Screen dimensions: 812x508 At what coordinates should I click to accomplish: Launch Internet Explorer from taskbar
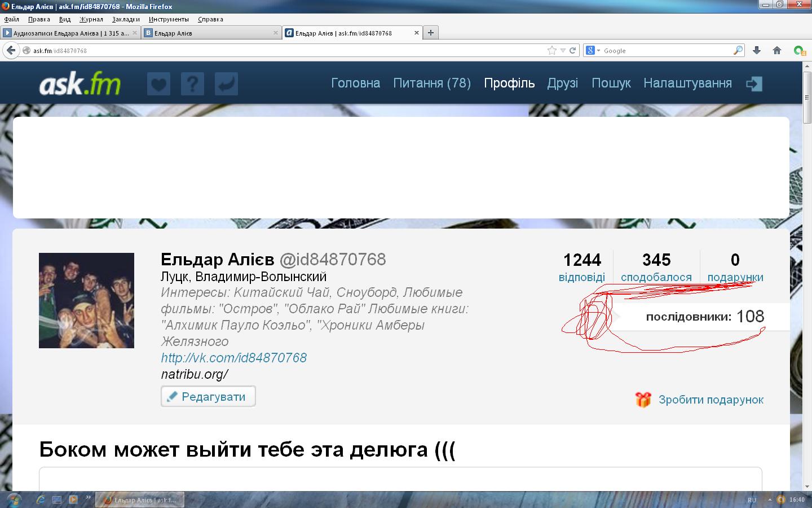[41, 500]
